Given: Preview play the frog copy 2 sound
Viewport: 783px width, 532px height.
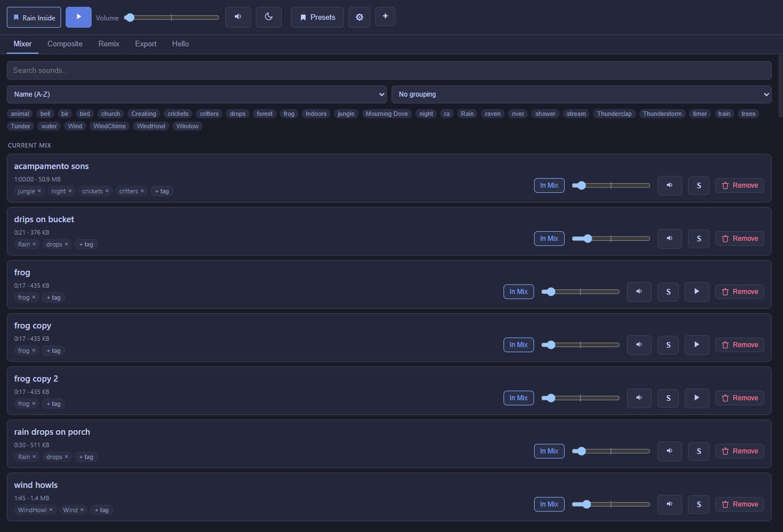Looking at the screenshot, I should [697, 398].
